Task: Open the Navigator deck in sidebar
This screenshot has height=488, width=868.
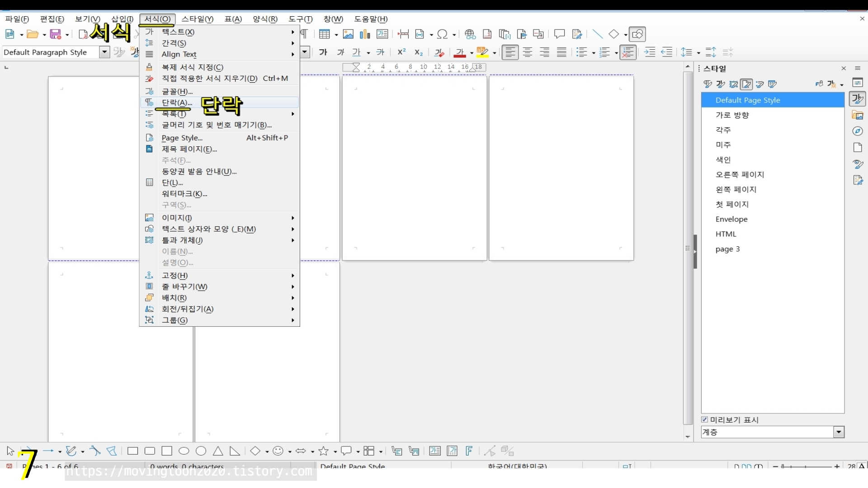Action: (x=858, y=131)
